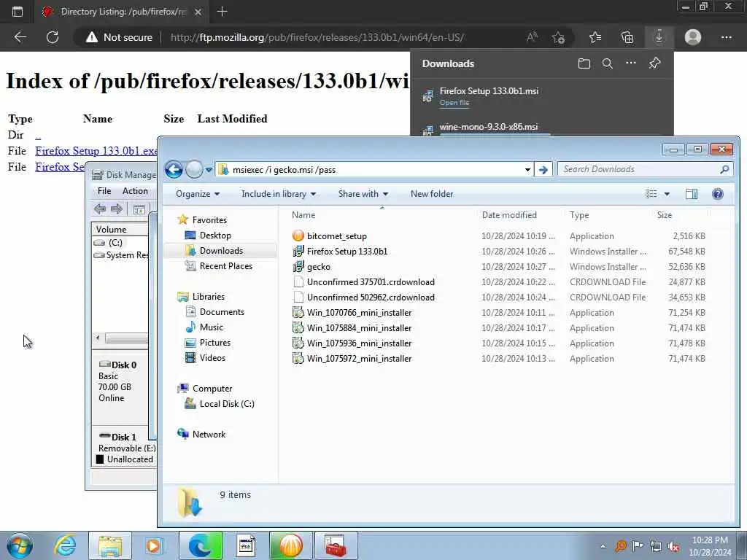Click Firefox Setup 133.0b1.exe link
The width and height of the screenshot is (747, 560).
[96, 151]
